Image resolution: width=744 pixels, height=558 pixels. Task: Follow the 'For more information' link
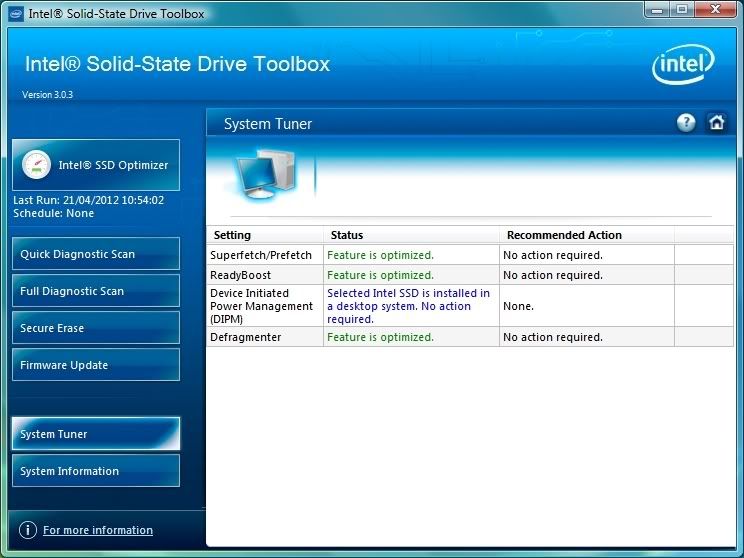(x=98, y=530)
